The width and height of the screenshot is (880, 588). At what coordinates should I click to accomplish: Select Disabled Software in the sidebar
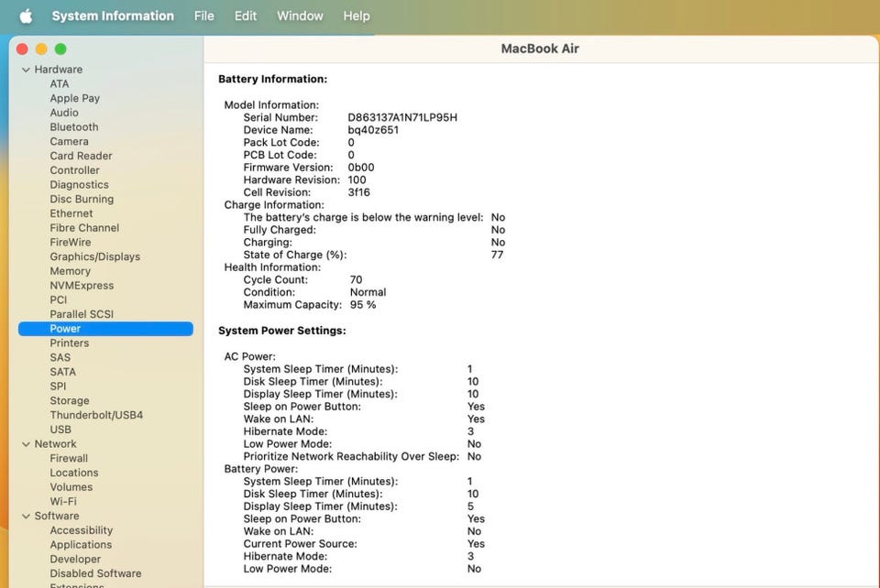pos(95,574)
